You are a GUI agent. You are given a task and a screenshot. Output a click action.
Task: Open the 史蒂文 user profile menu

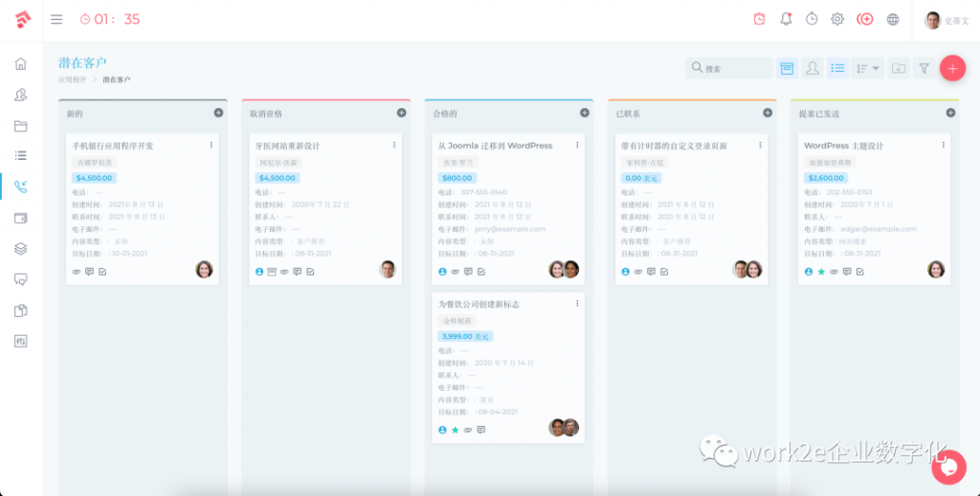click(x=947, y=20)
